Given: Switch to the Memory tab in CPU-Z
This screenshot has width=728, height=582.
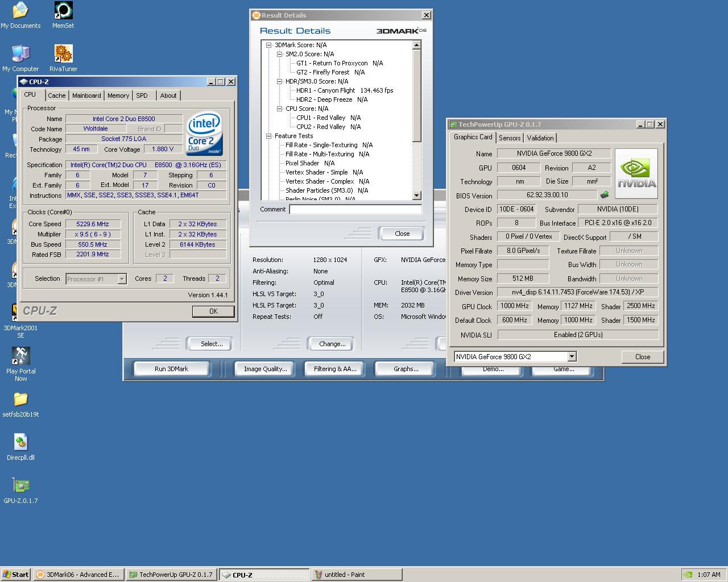Looking at the screenshot, I should click(x=118, y=95).
